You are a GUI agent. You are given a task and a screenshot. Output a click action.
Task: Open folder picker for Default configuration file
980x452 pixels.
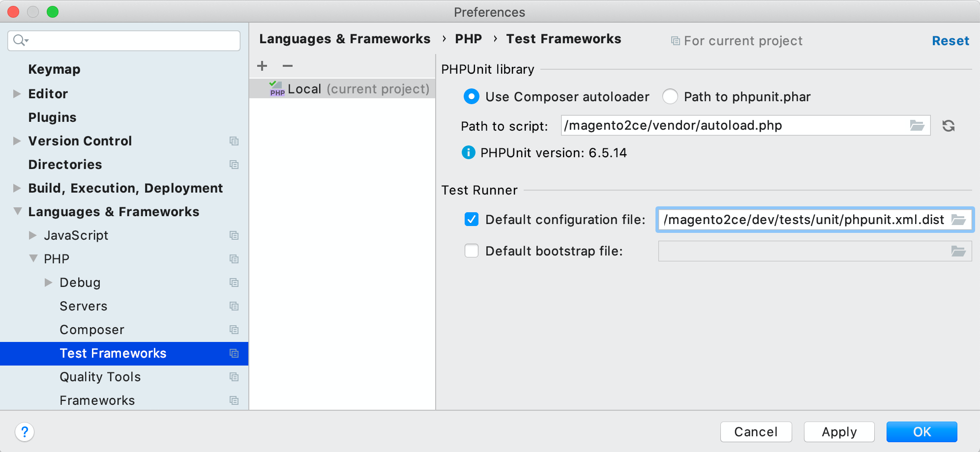pos(958,220)
